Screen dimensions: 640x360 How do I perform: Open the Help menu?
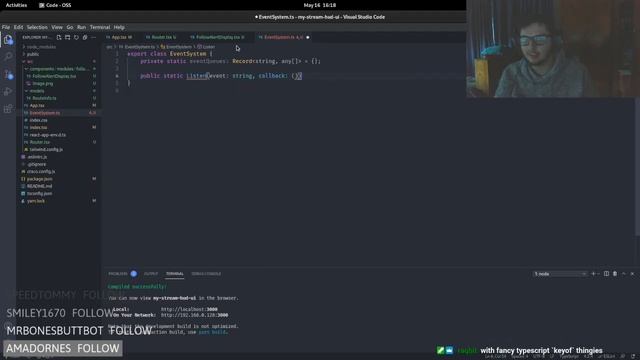coord(119,27)
